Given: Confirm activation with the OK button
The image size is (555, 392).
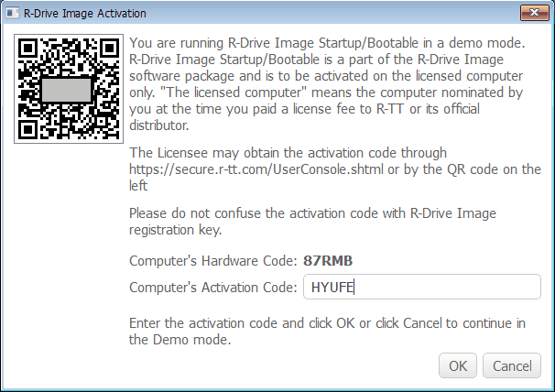Looking at the screenshot, I should click(x=458, y=365).
